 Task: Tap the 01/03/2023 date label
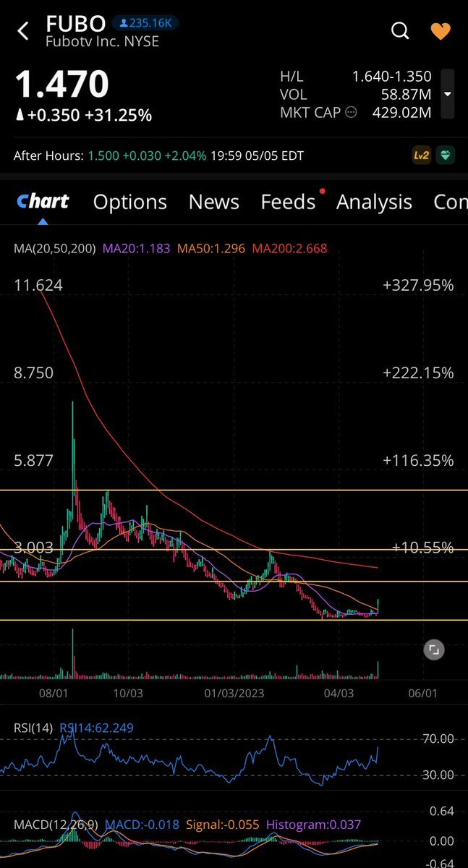click(x=235, y=693)
